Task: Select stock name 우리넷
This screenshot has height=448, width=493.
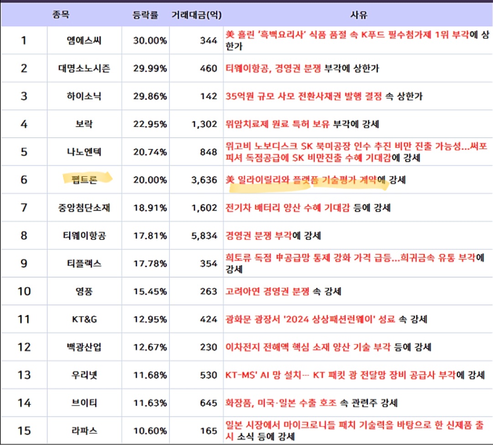Action: (x=84, y=375)
